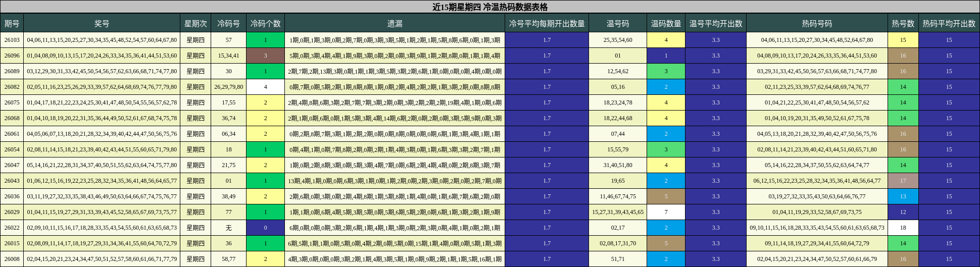Select the 温码数量 column header
This screenshot has width=980, height=267.
[666, 23]
